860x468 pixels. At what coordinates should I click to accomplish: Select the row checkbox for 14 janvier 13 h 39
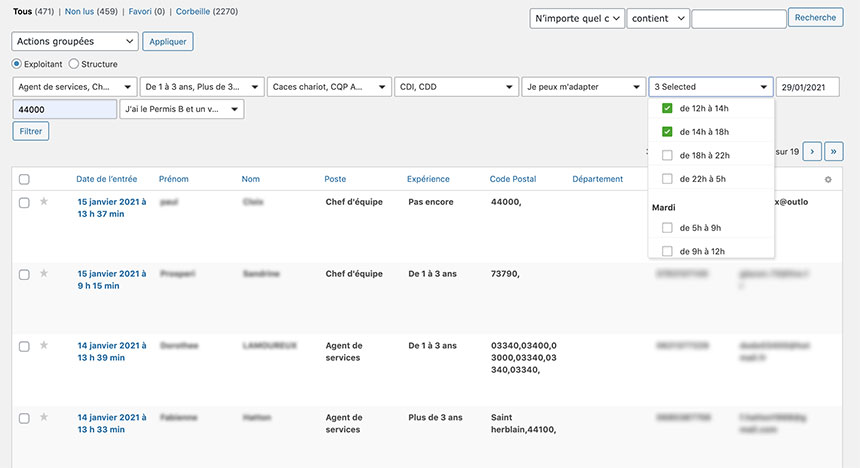24,347
